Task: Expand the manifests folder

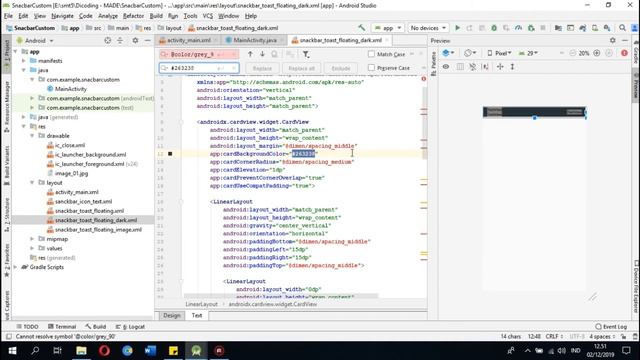Action: point(24,61)
